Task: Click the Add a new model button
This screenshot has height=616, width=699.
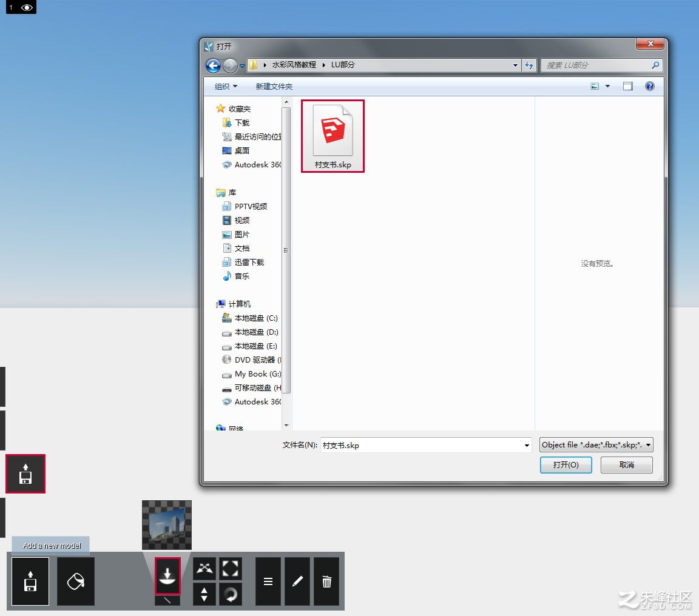Action: coord(30,581)
